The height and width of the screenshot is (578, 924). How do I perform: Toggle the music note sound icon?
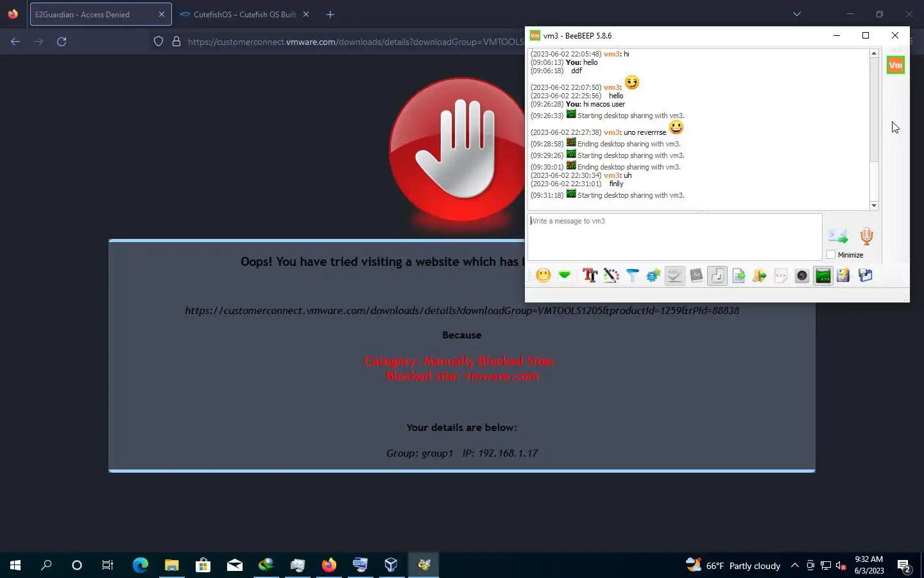[717, 276]
